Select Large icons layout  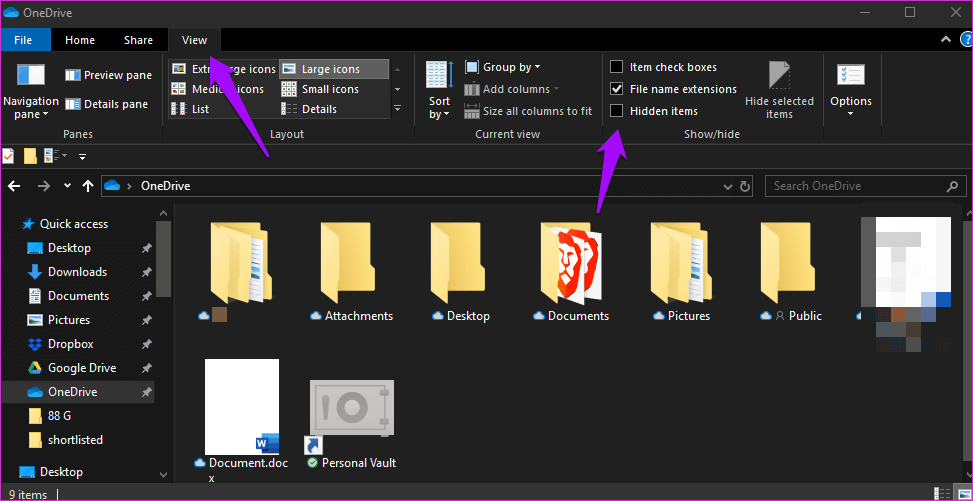[334, 70]
